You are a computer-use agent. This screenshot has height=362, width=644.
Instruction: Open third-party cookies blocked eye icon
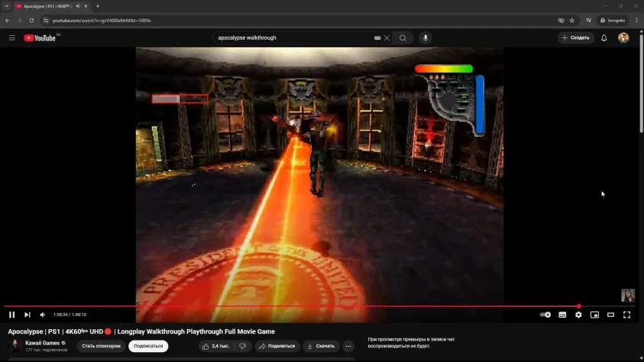[x=561, y=20]
